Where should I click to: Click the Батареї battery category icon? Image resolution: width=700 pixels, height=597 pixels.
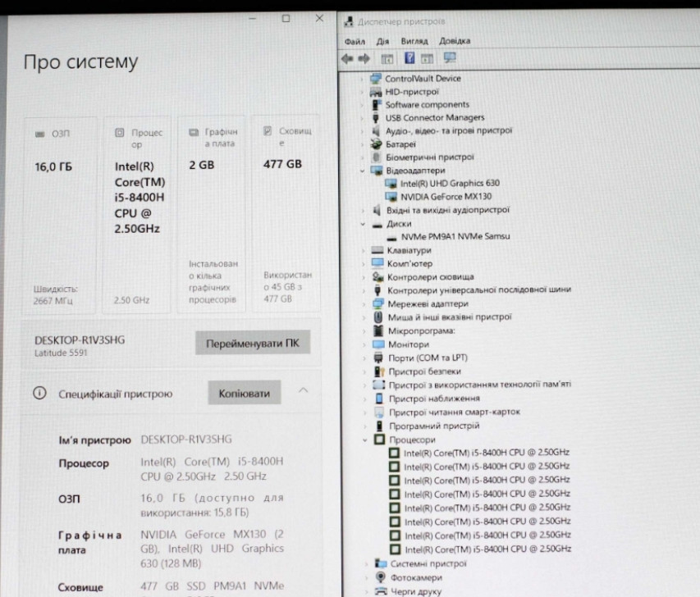377,144
